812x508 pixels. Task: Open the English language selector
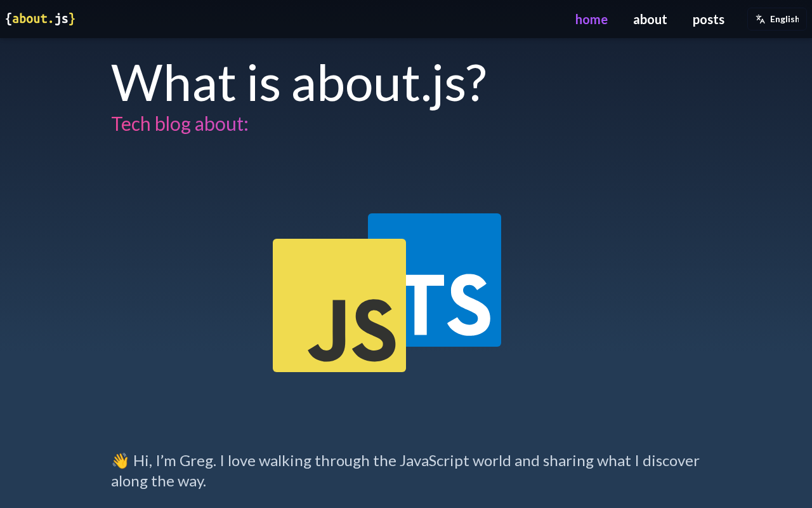777,19
